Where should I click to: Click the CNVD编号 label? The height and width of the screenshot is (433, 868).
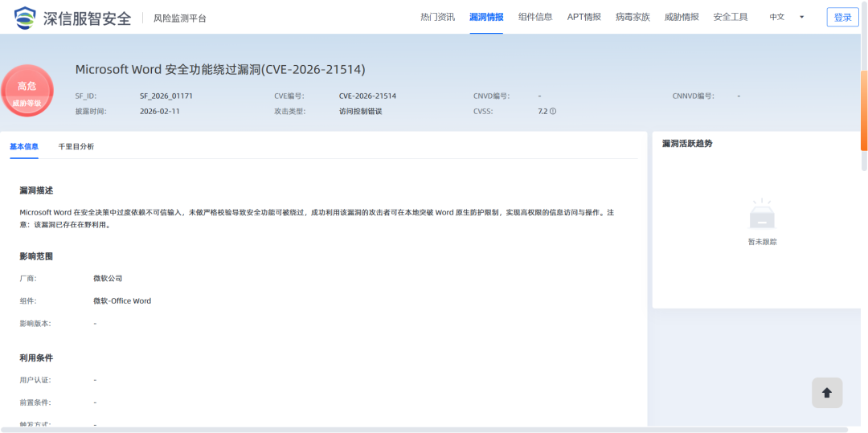click(491, 96)
